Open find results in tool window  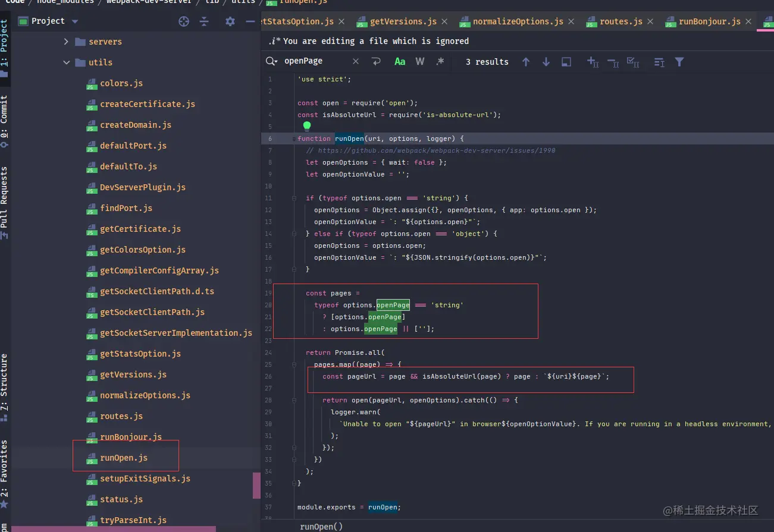[x=659, y=62]
